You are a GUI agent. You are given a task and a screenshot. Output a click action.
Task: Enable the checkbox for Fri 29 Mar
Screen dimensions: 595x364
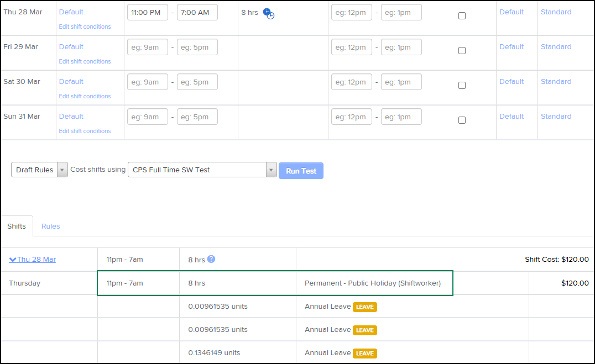pyautogui.click(x=462, y=51)
